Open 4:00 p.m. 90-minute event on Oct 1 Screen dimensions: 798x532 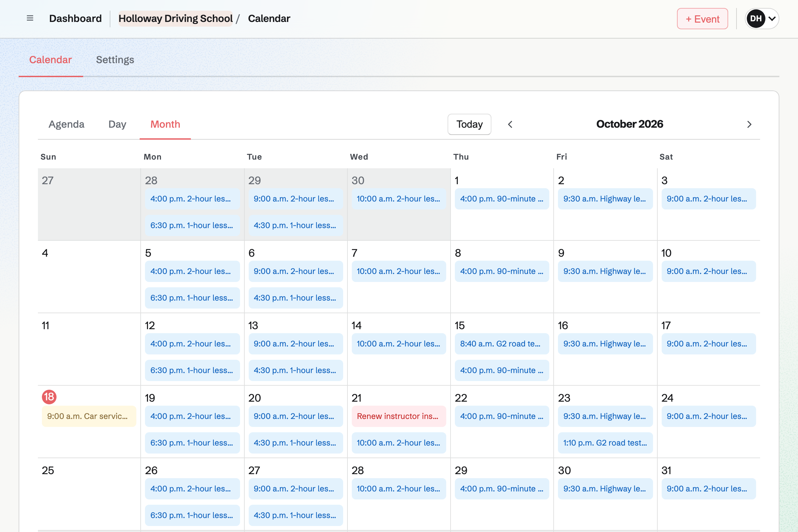click(502, 199)
